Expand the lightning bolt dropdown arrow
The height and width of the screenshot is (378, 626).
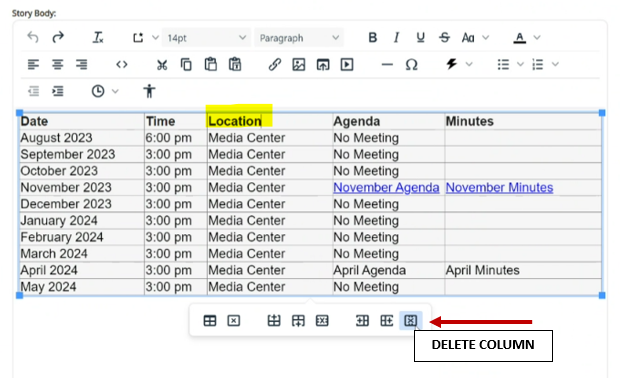click(x=469, y=64)
